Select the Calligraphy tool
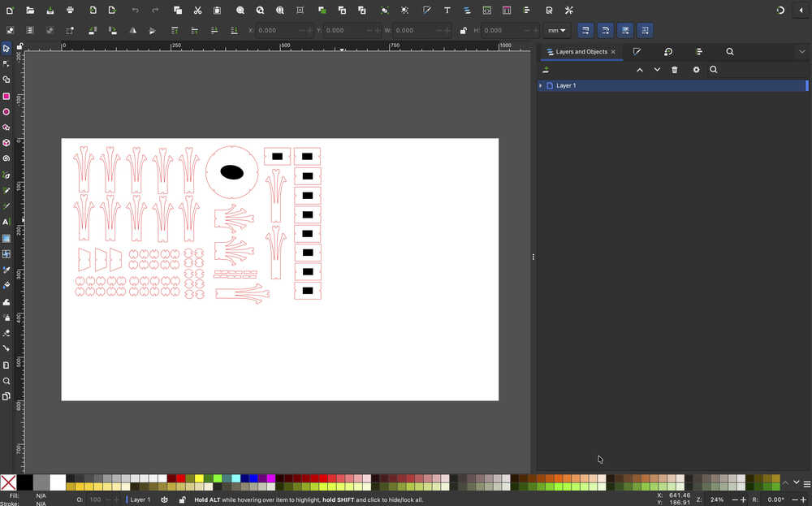This screenshot has height=506, width=812. (6, 206)
